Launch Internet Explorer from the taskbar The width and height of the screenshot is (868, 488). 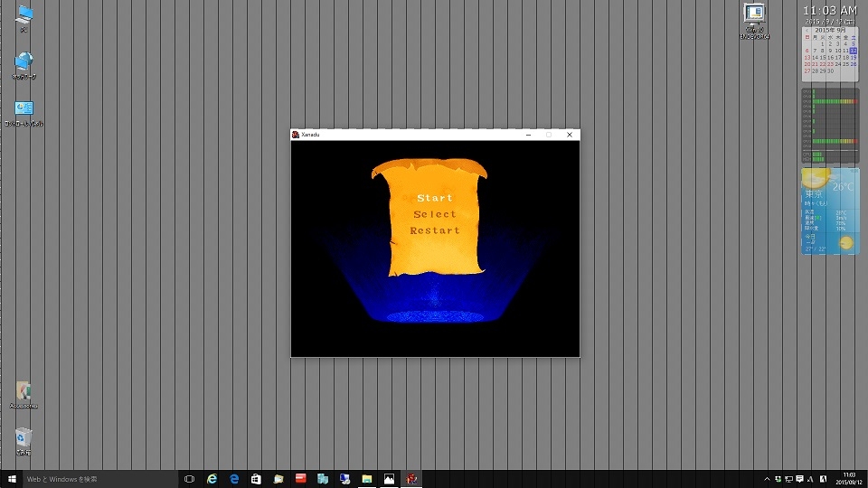click(x=212, y=479)
